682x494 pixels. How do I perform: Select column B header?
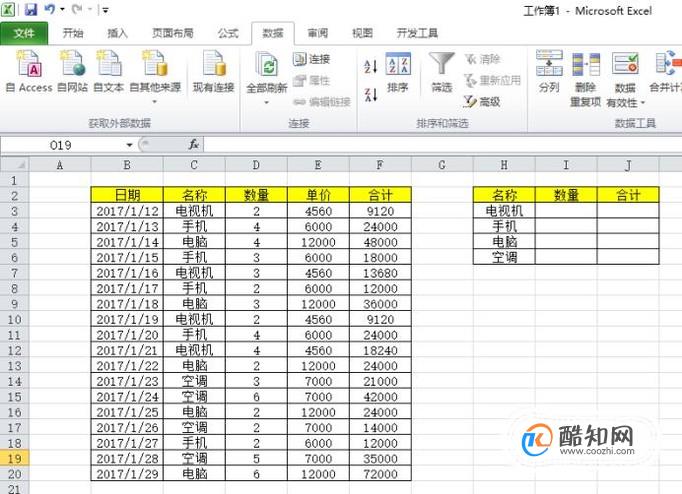pyautogui.click(x=127, y=165)
